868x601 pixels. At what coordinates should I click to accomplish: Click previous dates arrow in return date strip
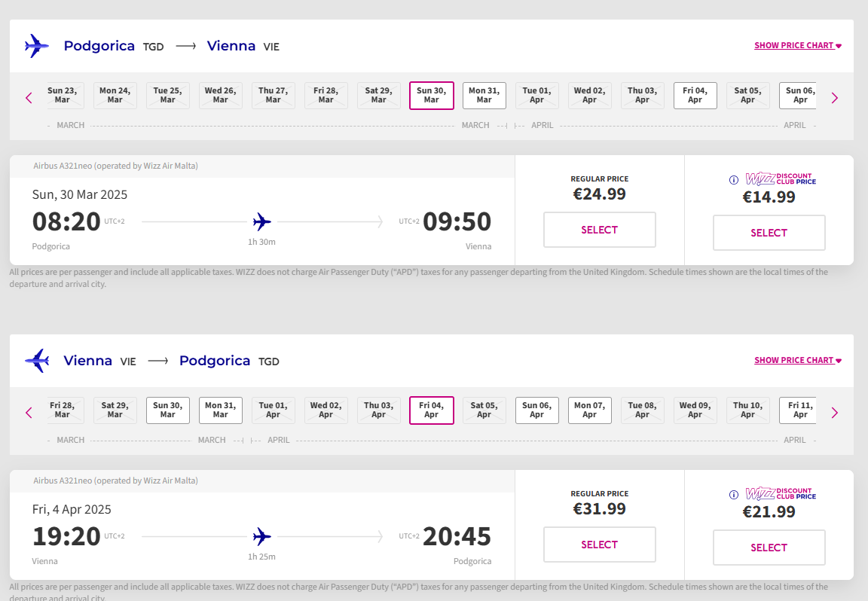coord(29,413)
